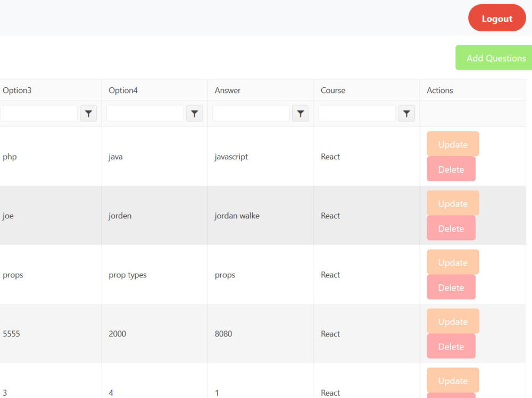The height and width of the screenshot is (398, 532).
Task: Delete the question with answer javascript
Action: tap(451, 169)
